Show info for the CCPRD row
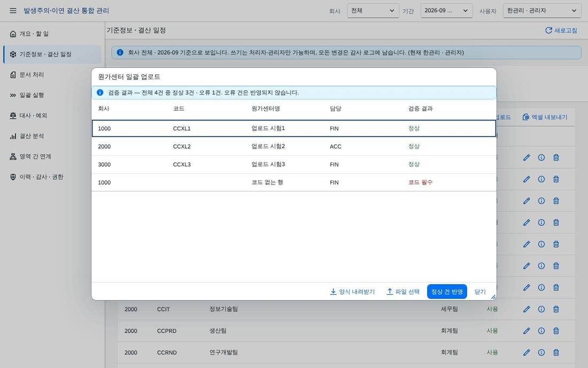The height and width of the screenshot is (368, 588). 541,331
